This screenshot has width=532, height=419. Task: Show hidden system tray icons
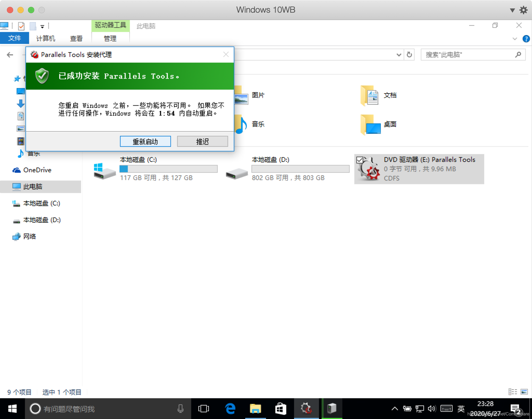tap(395, 409)
